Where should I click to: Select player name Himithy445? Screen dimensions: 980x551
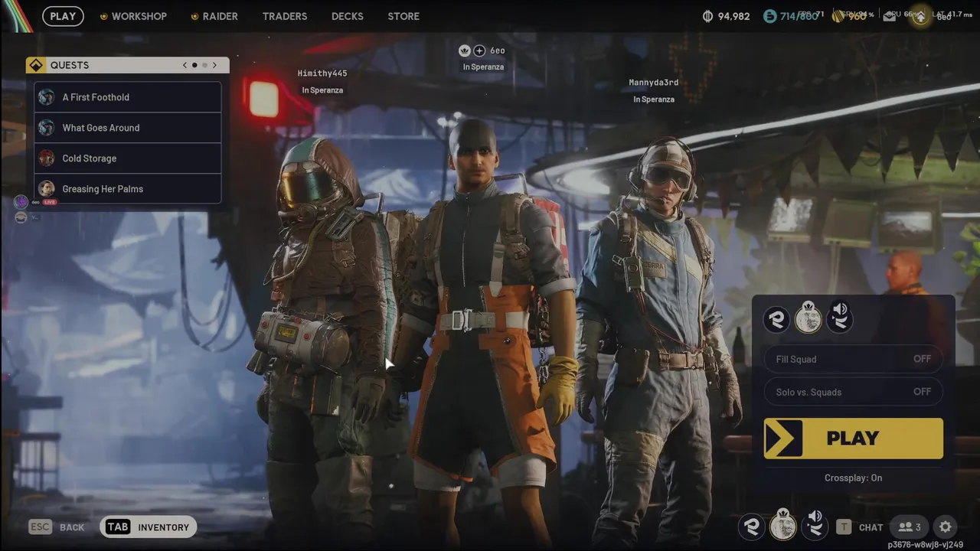click(x=322, y=73)
